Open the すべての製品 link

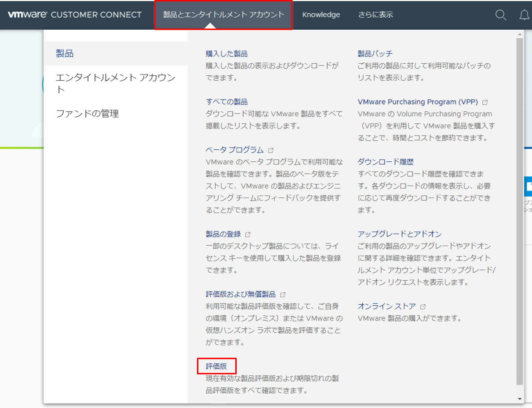[227, 102]
